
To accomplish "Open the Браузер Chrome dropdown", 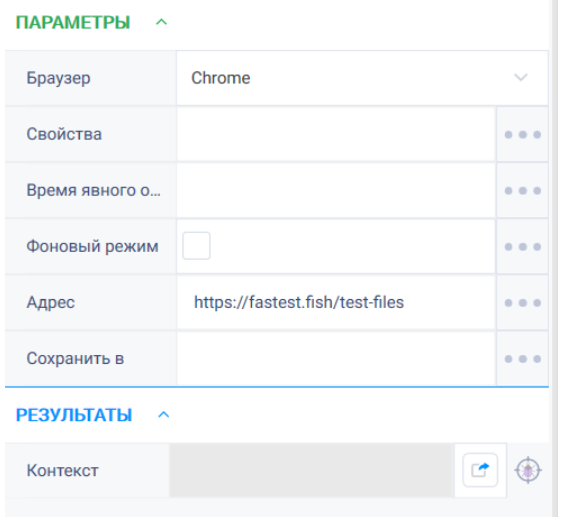I will point(362,78).
